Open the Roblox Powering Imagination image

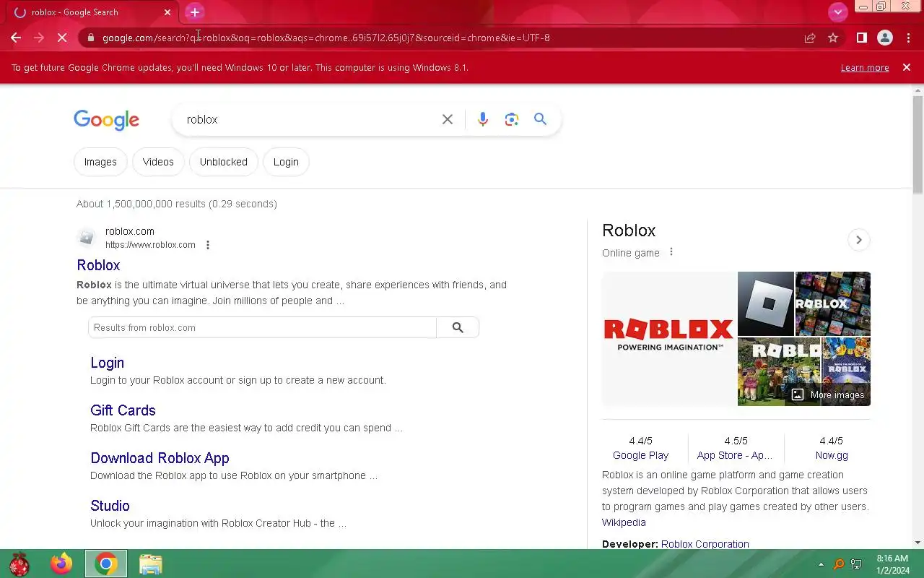[668, 339]
